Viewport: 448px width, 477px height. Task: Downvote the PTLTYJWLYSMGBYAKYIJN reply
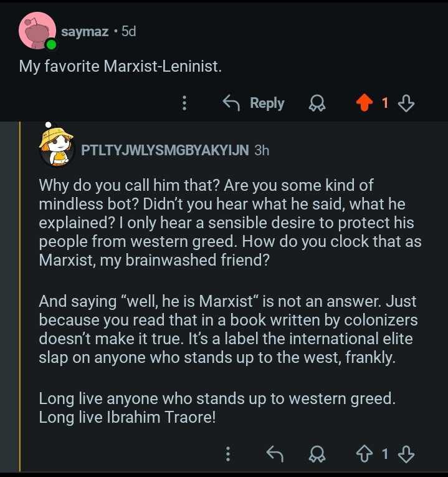[x=406, y=455]
